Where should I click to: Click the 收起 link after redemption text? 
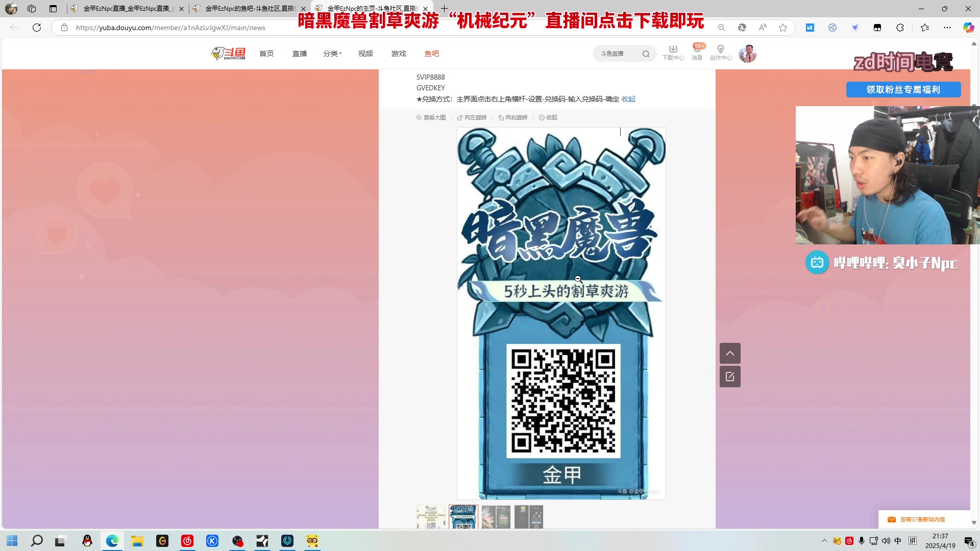pyautogui.click(x=628, y=99)
